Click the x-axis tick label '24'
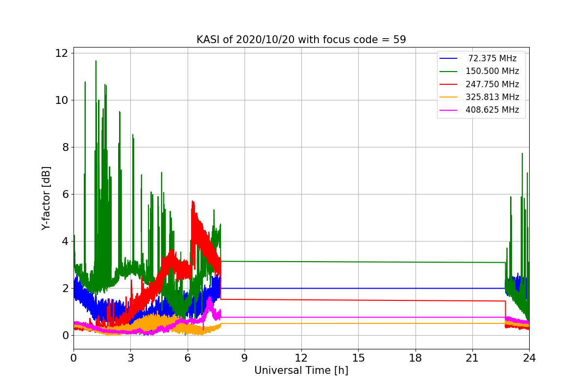Screen dimensions: 588x392 pyautogui.click(x=529, y=358)
